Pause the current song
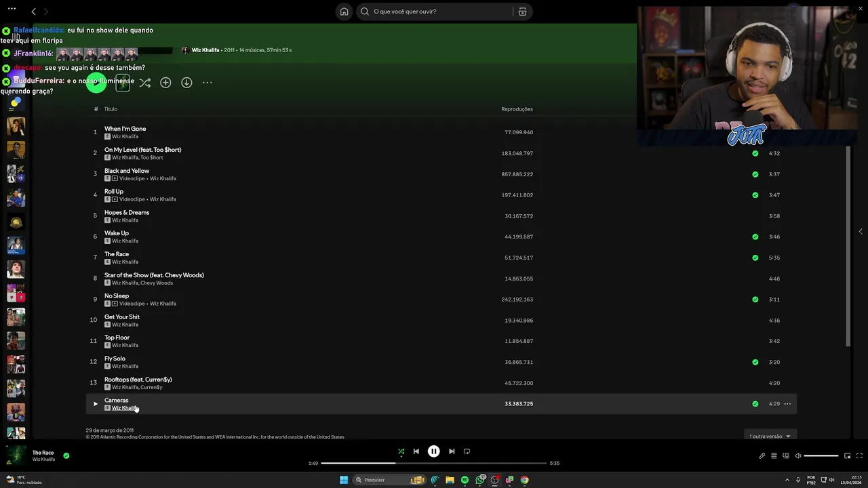Image resolution: width=868 pixels, height=488 pixels. pos(433,451)
